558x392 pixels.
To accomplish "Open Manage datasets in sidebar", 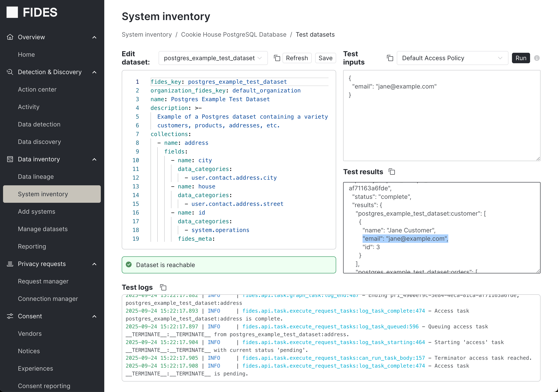I will (43, 229).
